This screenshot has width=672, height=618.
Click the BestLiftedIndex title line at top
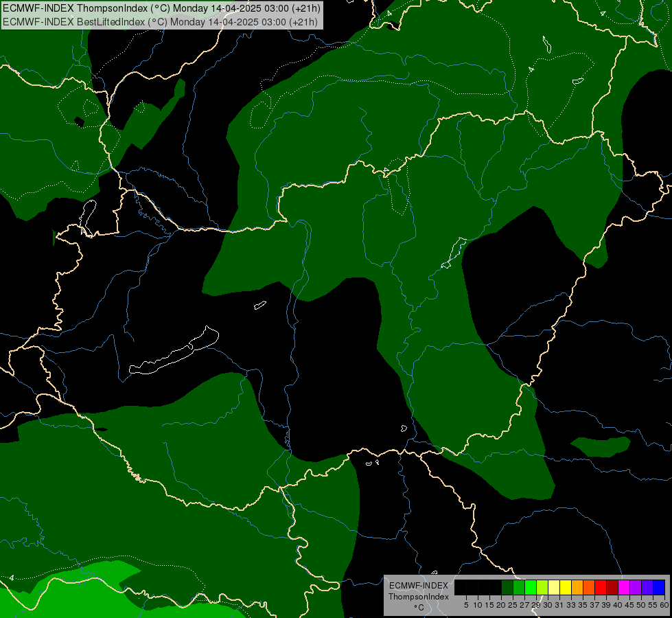pos(161,22)
